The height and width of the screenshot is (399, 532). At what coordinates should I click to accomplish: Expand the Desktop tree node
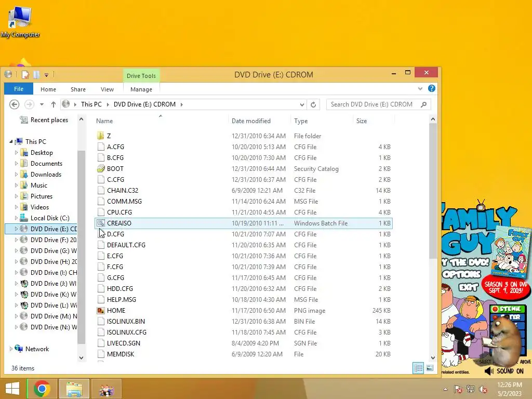pos(16,153)
